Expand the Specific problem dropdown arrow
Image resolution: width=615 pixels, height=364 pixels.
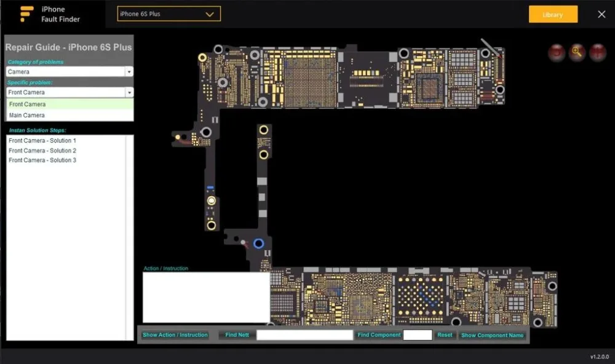tap(129, 92)
